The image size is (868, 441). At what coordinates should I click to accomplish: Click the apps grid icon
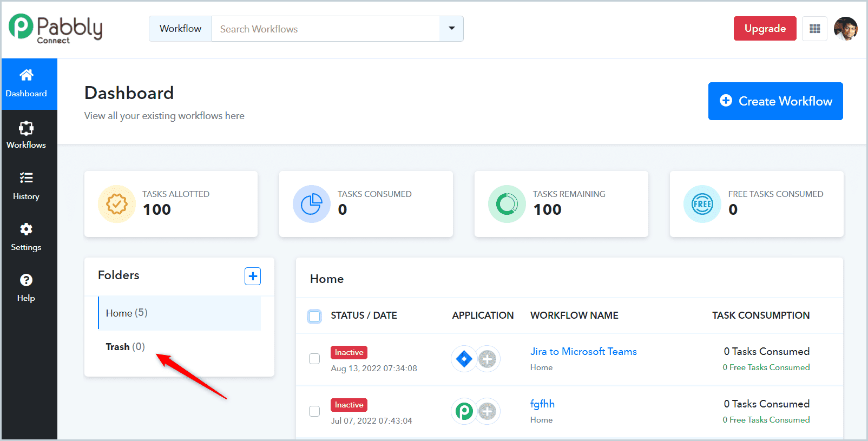[814, 29]
